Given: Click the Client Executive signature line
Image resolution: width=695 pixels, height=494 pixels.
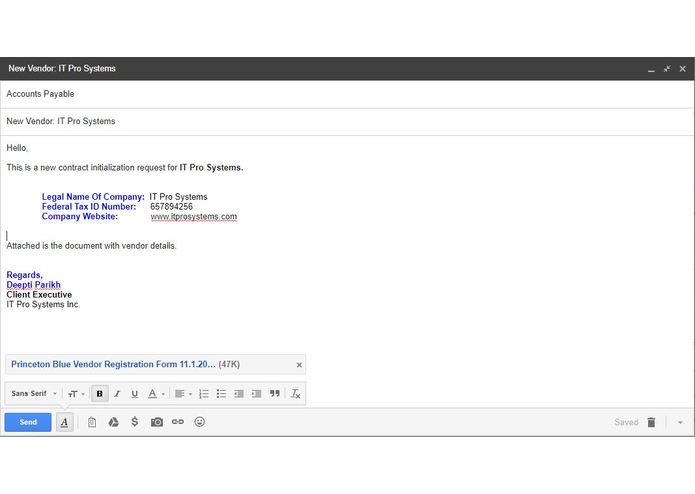Looking at the screenshot, I should pos(39,295).
